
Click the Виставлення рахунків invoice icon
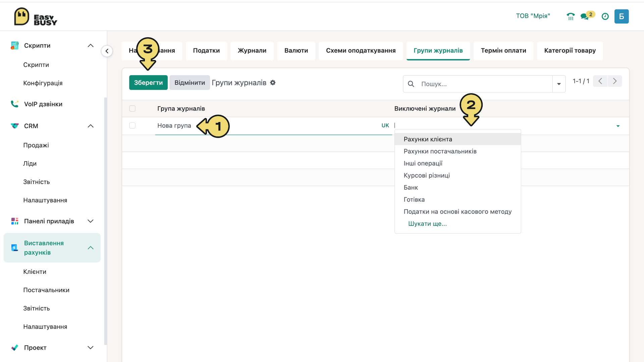15,248
